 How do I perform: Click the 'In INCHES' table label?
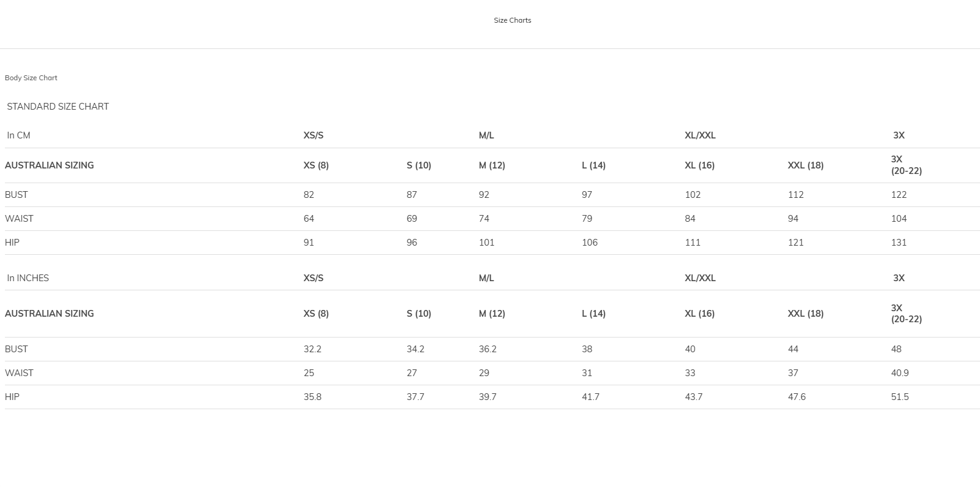pyautogui.click(x=28, y=278)
